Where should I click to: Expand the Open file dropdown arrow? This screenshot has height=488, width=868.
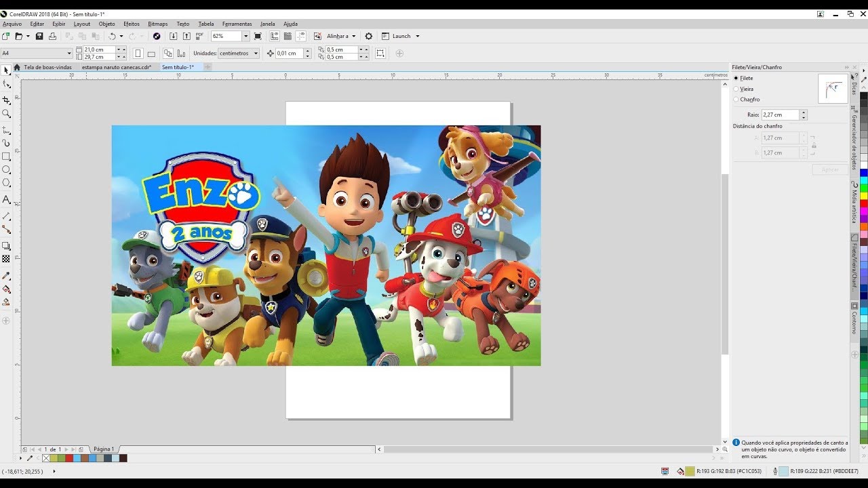(x=28, y=36)
